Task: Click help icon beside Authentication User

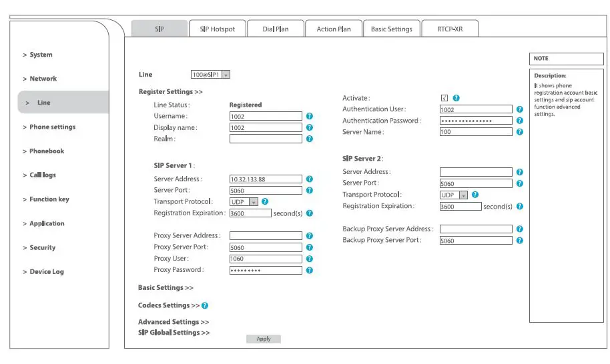Action: (x=519, y=109)
